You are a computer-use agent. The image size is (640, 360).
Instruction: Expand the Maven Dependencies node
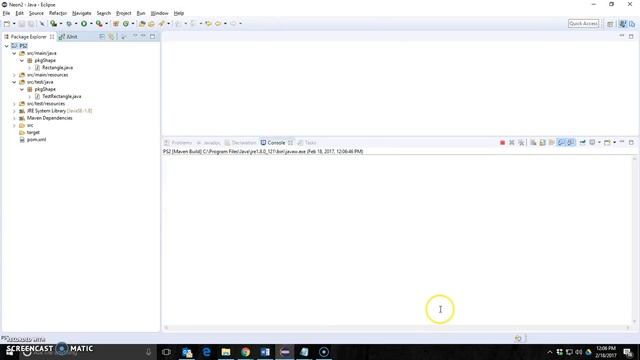[x=14, y=118]
